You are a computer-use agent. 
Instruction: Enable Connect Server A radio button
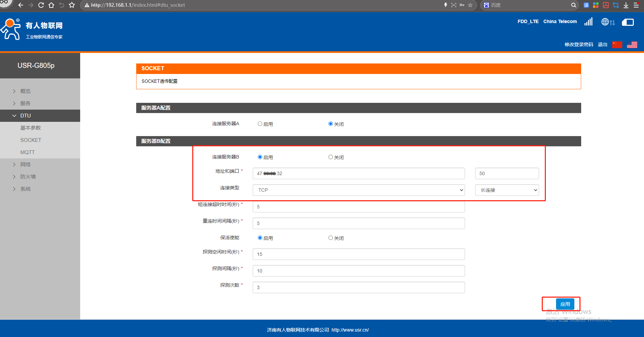click(260, 124)
